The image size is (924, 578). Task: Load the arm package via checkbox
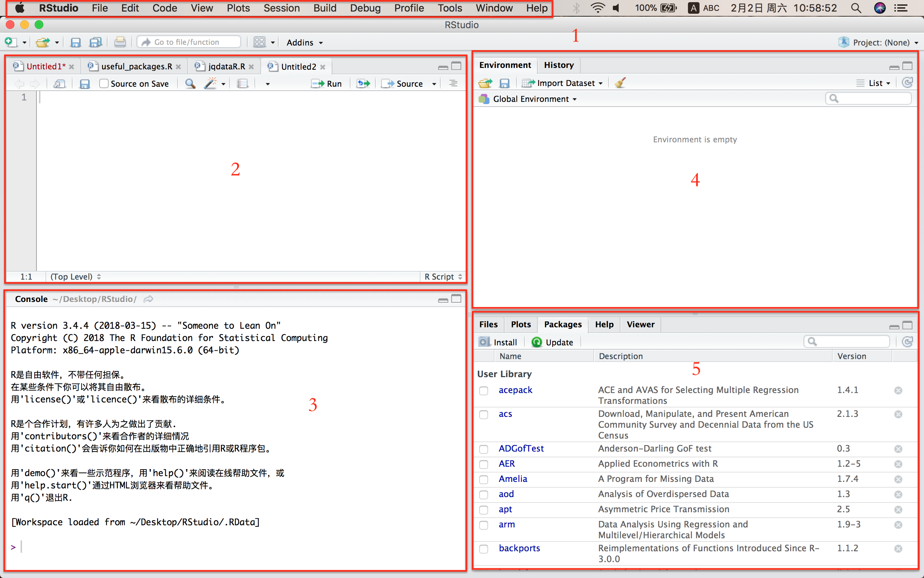[484, 525]
